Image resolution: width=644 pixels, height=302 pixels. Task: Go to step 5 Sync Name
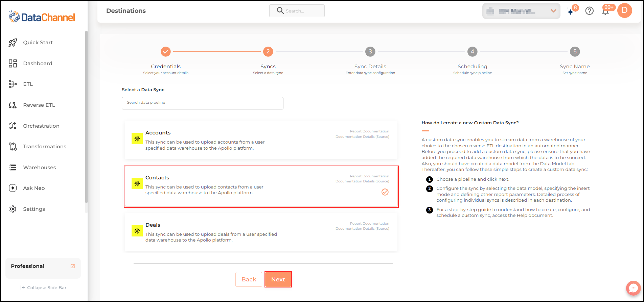tap(575, 52)
